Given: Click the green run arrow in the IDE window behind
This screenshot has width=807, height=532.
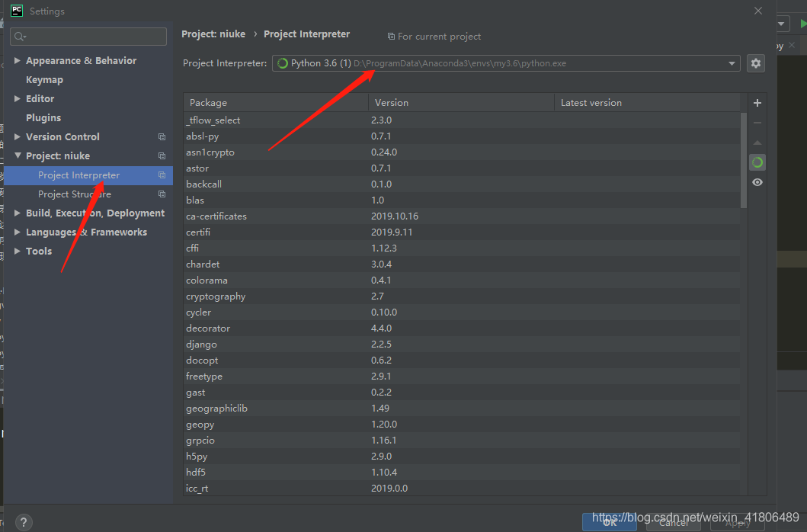Looking at the screenshot, I should click(x=803, y=24).
